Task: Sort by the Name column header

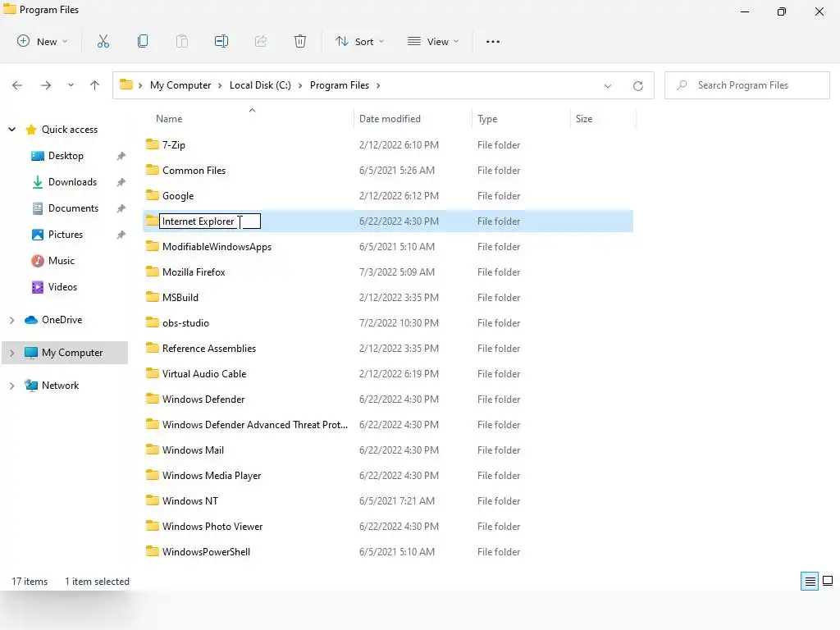Action: tap(169, 119)
